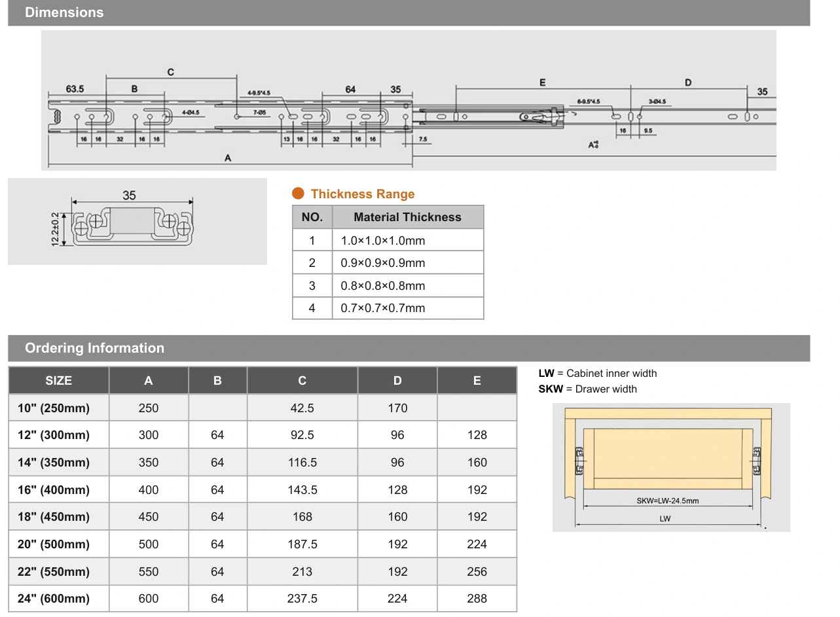Screen dimensions: 840x617
Task: Select the Ordering Information section header
Action: (409, 348)
